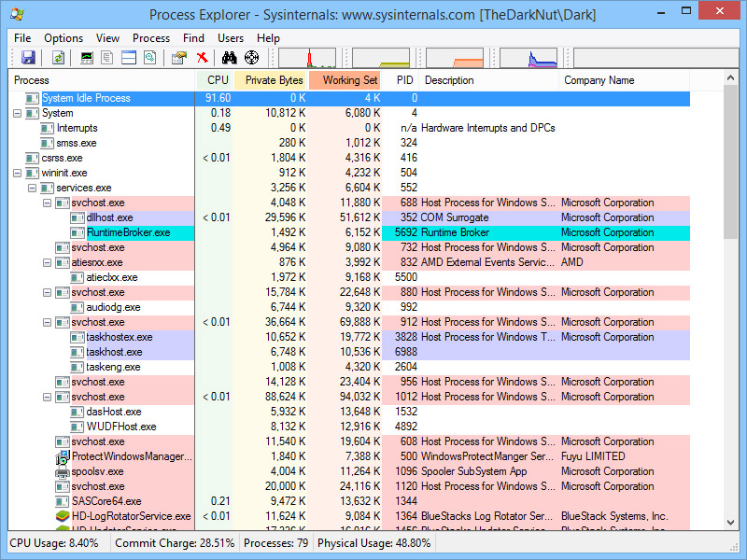Collapse svchost.exe PID 688 node
This screenshot has height=560, width=747.
[48, 203]
